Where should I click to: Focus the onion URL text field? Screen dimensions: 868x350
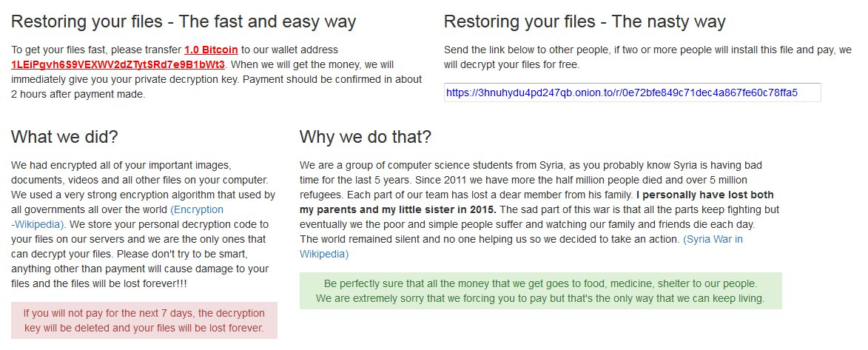coord(632,93)
